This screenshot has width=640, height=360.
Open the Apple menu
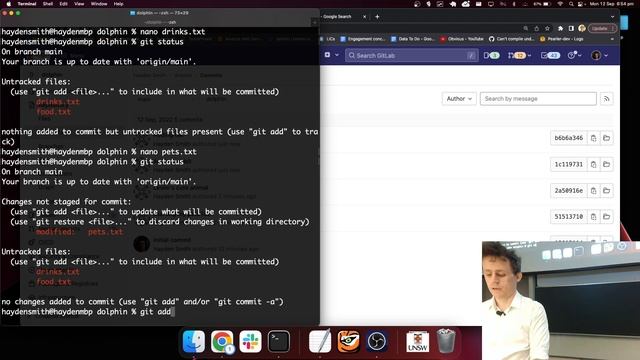pyautogui.click(x=8, y=4)
